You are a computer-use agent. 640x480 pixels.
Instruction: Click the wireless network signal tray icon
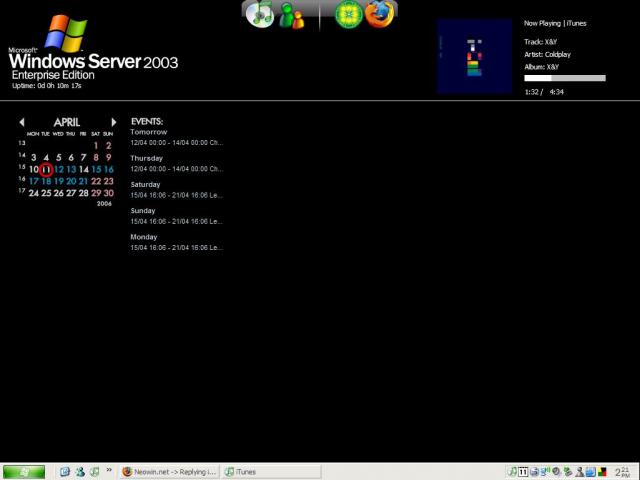click(545, 472)
